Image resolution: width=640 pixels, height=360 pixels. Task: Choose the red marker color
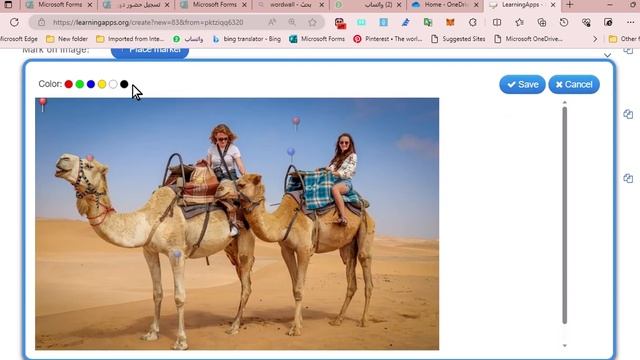click(x=69, y=84)
